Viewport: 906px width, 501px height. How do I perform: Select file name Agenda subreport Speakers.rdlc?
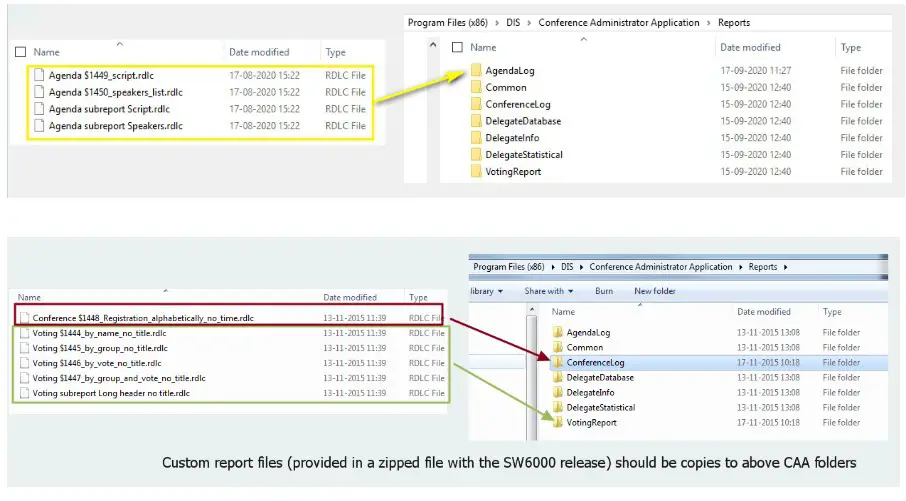click(116, 125)
